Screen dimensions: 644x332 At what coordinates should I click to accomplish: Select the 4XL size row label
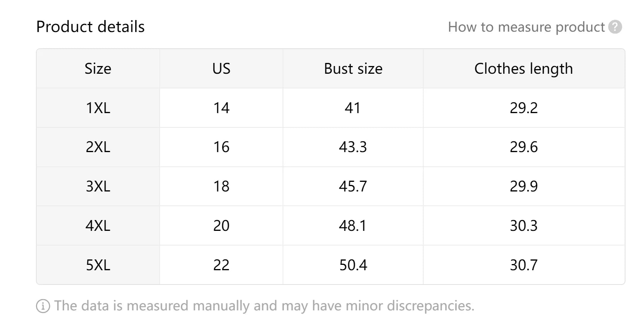(x=98, y=225)
